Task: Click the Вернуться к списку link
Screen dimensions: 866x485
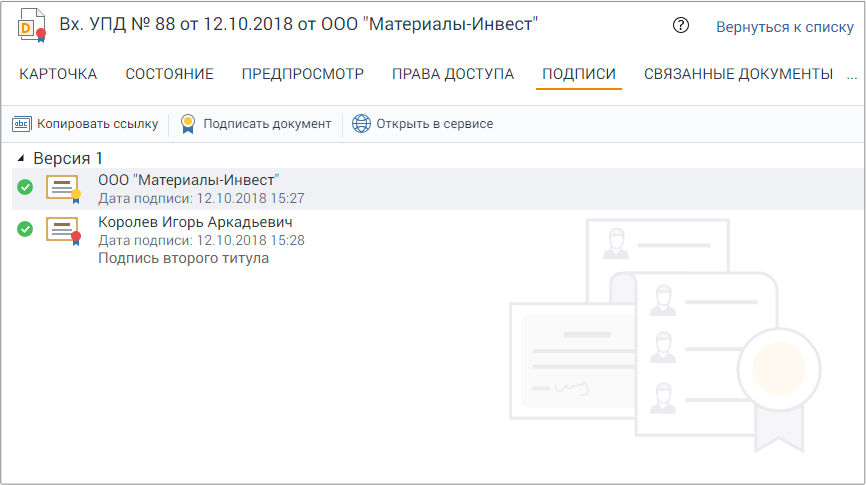Action: (785, 27)
